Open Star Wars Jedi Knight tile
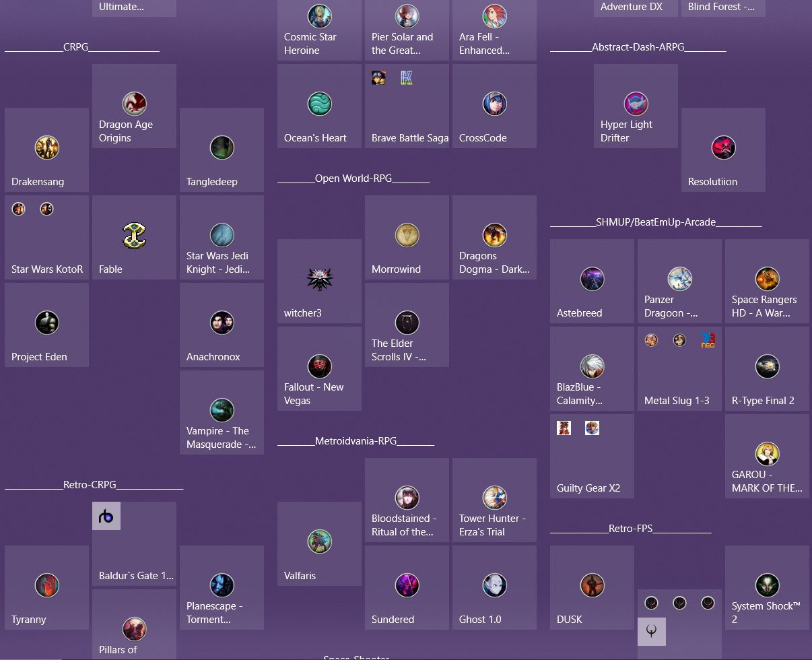Screen dimensions: 812x660 coord(222,237)
